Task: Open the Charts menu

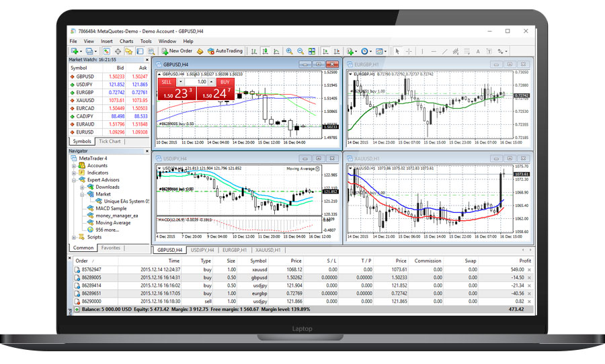Action: point(126,41)
